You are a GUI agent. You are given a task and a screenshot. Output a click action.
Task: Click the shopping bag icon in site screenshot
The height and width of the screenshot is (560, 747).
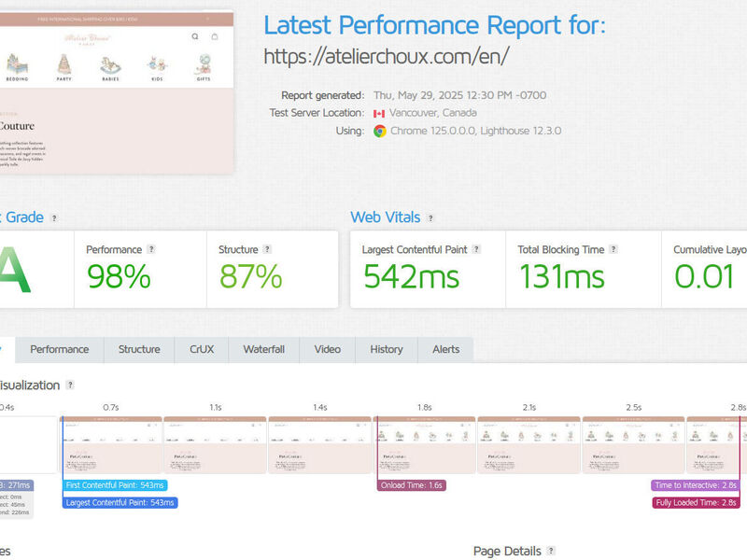[215, 36]
